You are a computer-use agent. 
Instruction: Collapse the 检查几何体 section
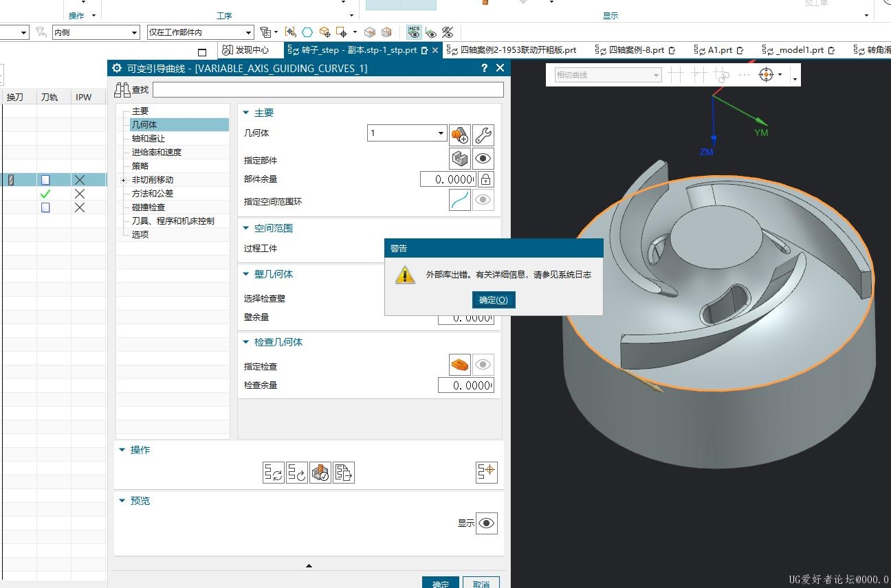[x=247, y=342]
